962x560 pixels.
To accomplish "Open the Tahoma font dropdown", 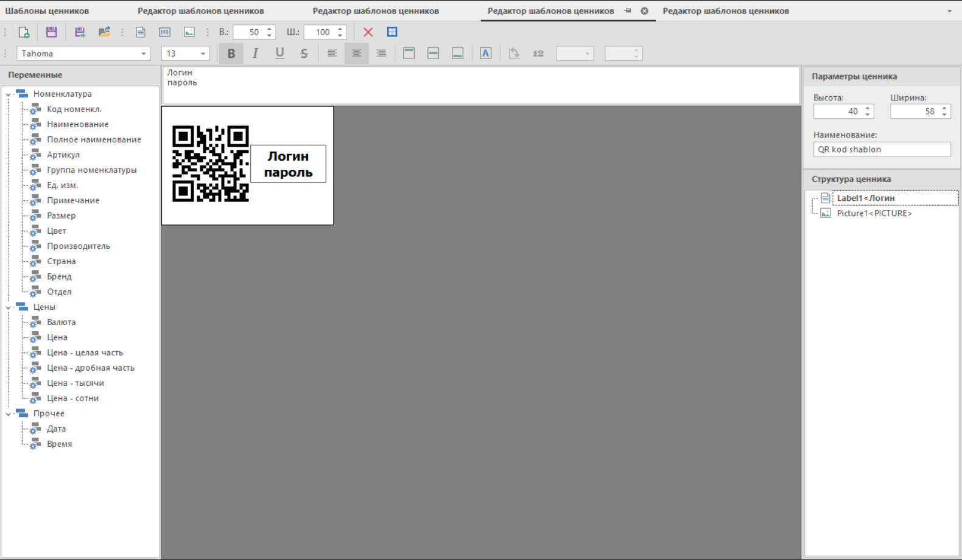I will click(144, 54).
